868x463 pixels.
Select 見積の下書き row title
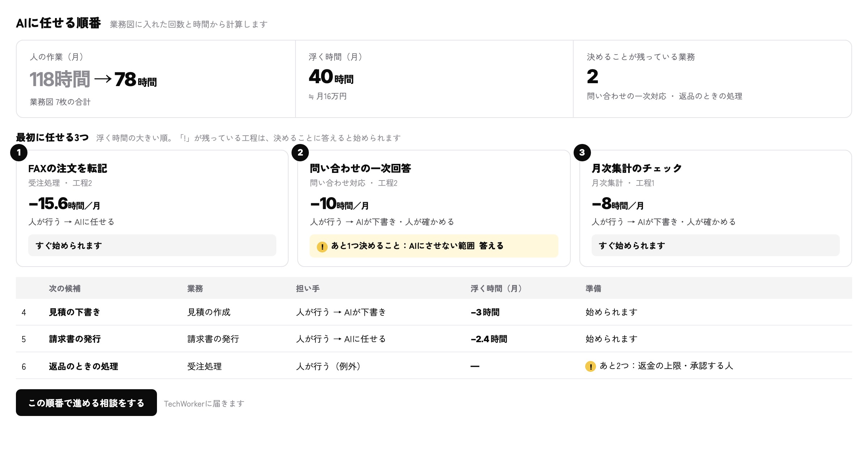click(75, 312)
